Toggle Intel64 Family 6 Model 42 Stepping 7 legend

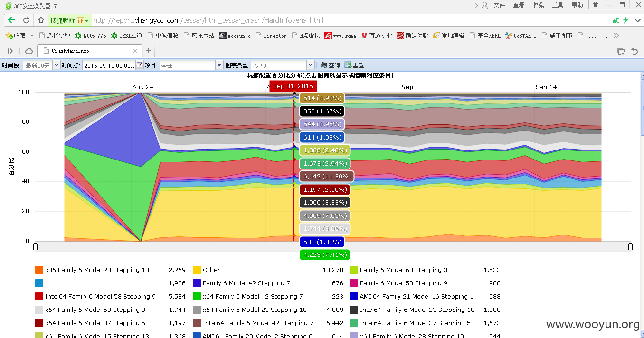pos(253,323)
